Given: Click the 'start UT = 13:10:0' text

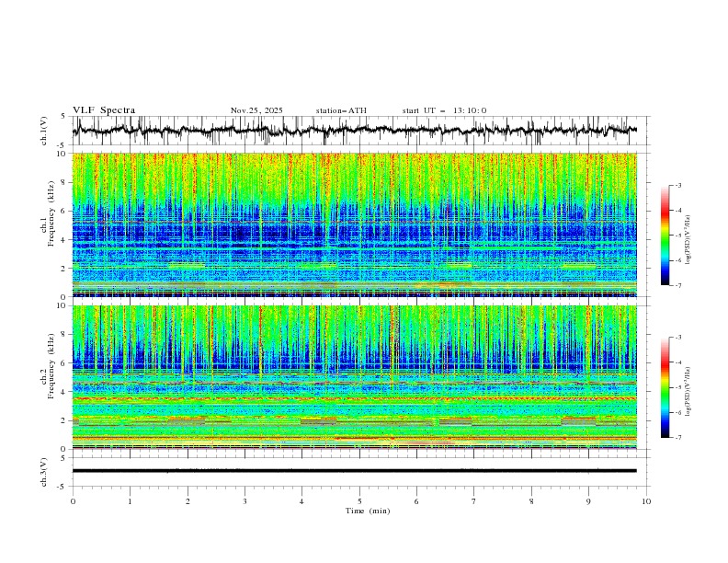Looking at the screenshot, I should point(444,110).
